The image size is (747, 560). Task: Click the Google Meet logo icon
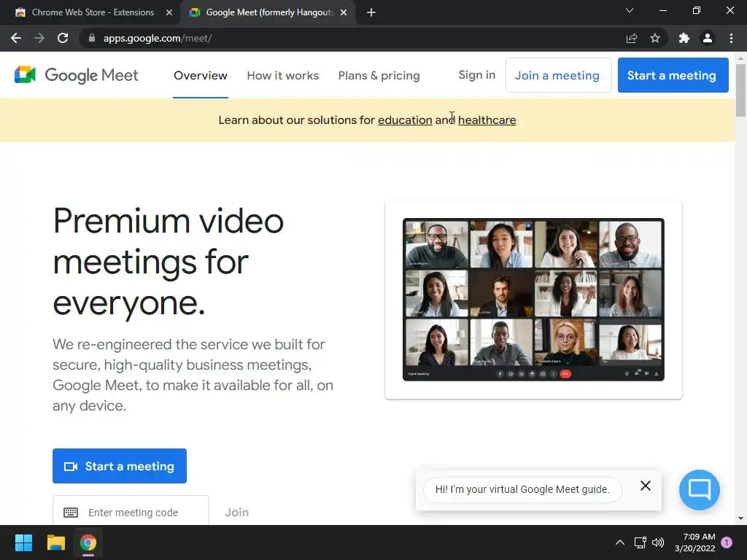(x=26, y=75)
